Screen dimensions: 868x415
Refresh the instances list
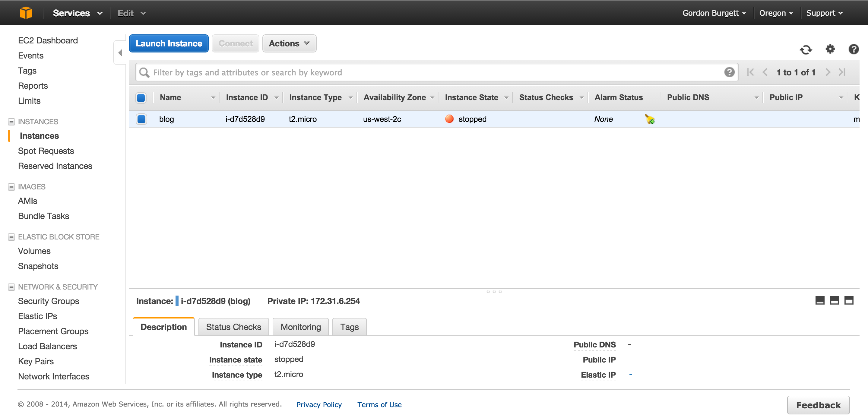click(x=806, y=49)
